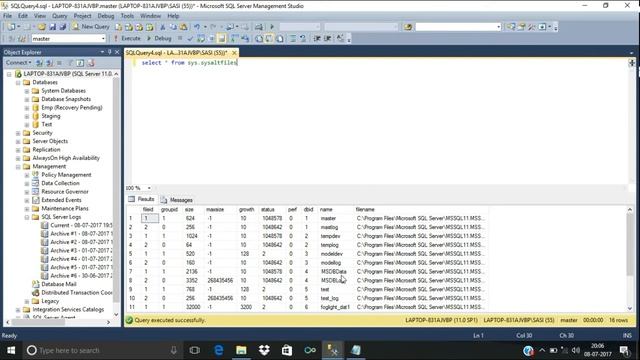640x360 pixels.
Task: Comment out the selected lines icon
Action: [293, 38]
